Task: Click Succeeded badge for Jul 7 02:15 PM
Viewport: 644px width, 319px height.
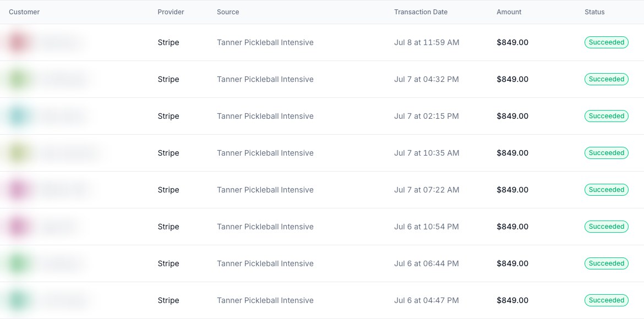Action: 606,116
